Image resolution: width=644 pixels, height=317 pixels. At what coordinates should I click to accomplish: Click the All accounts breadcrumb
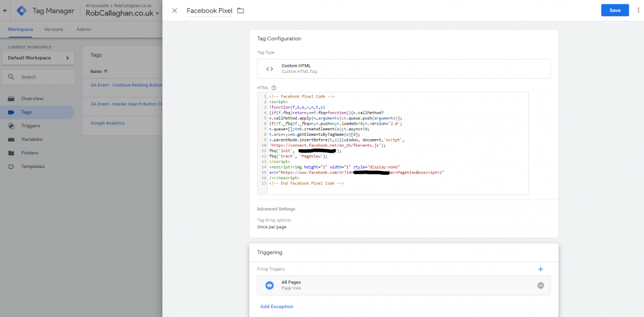click(96, 6)
